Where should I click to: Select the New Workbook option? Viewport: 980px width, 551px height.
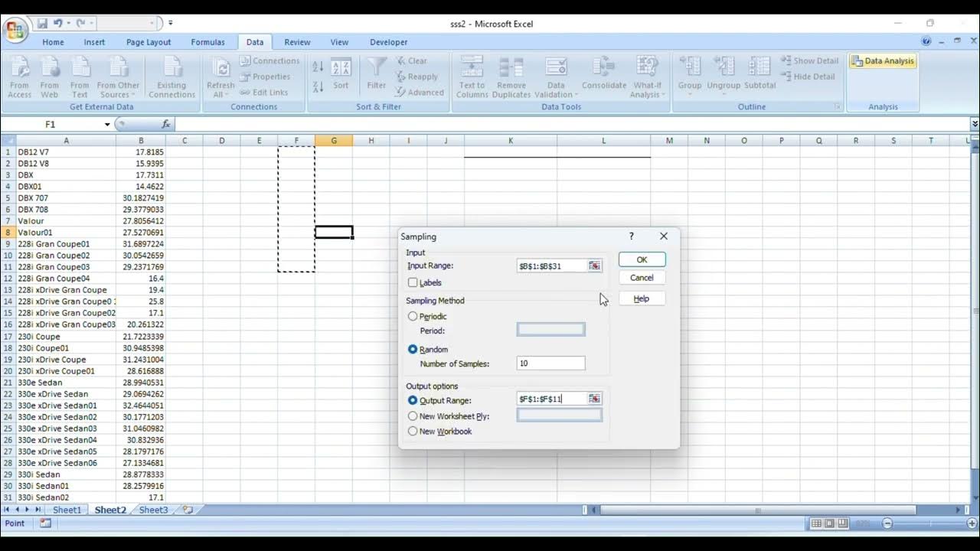point(413,432)
